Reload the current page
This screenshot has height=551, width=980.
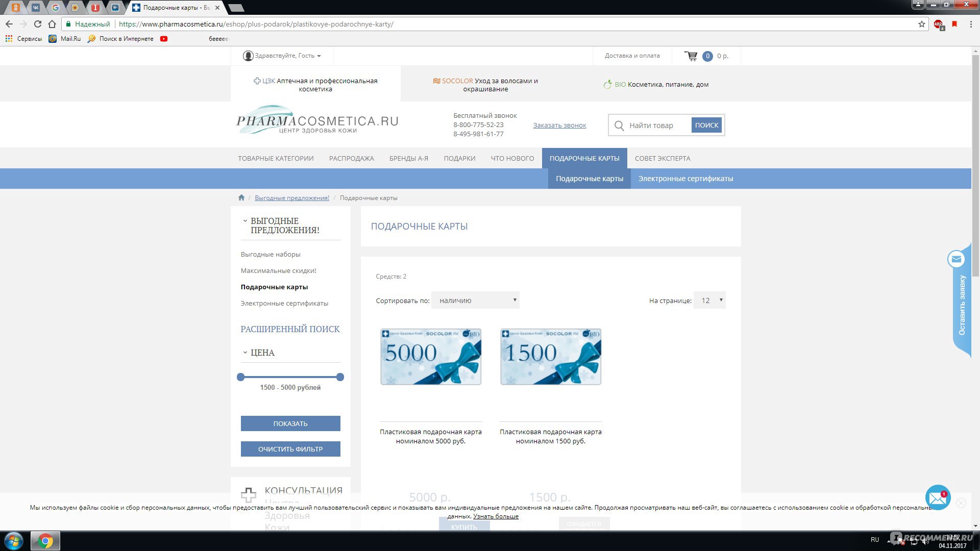[x=37, y=24]
